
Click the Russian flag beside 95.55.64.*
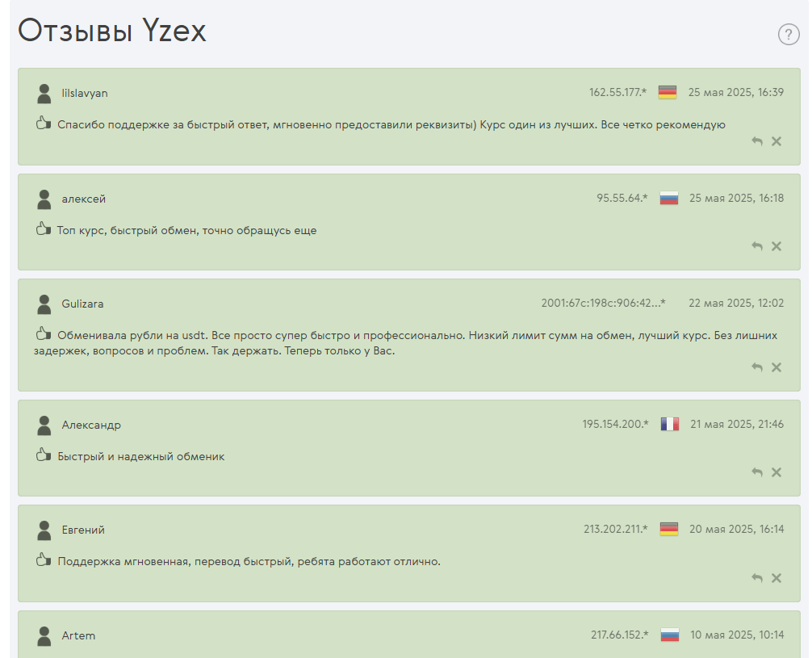coord(669,198)
